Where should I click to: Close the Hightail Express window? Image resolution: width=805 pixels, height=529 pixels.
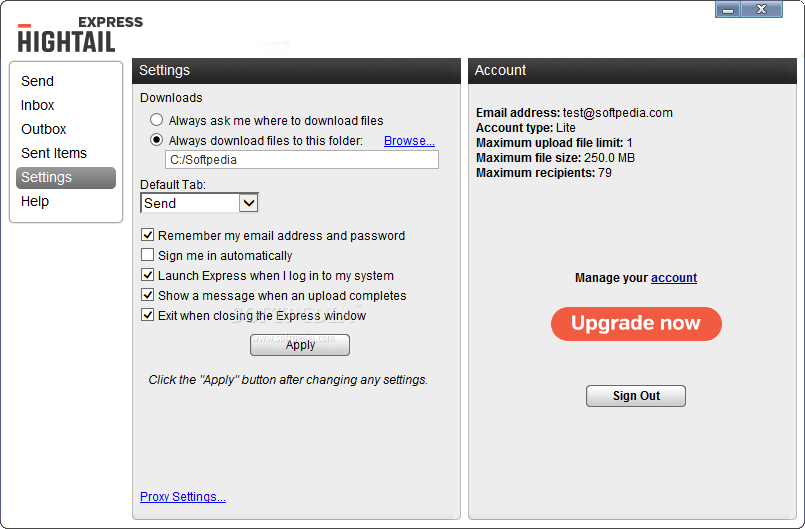click(x=761, y=9)
